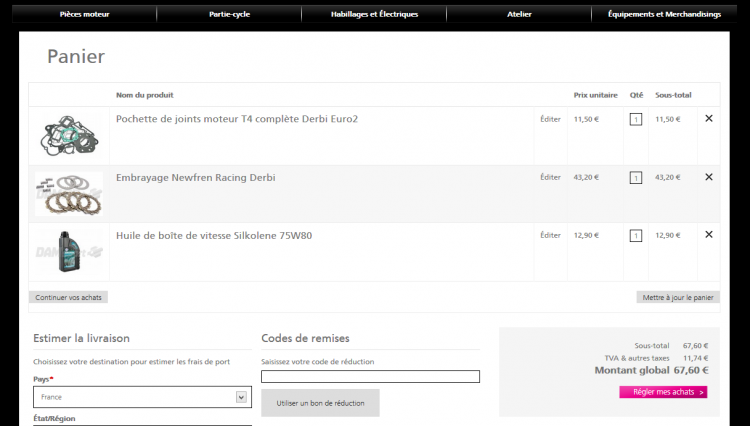Open the Équipements et Merchandisings menu
Screen dimensions: 750x426
[x=664, y=14]
